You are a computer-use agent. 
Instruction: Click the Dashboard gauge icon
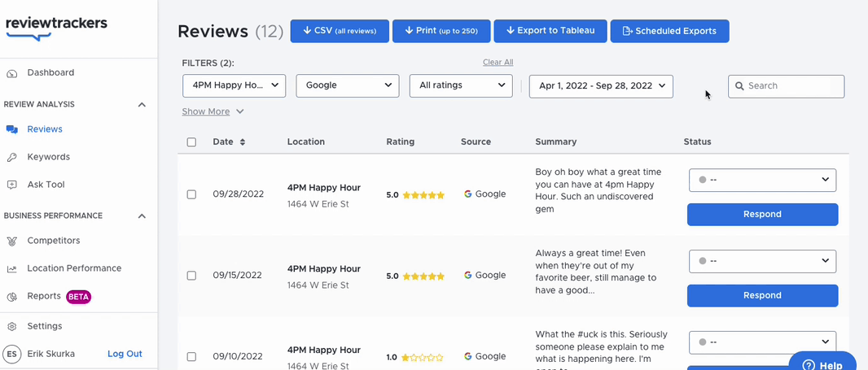pyautogui.click(x=11, y=73)
